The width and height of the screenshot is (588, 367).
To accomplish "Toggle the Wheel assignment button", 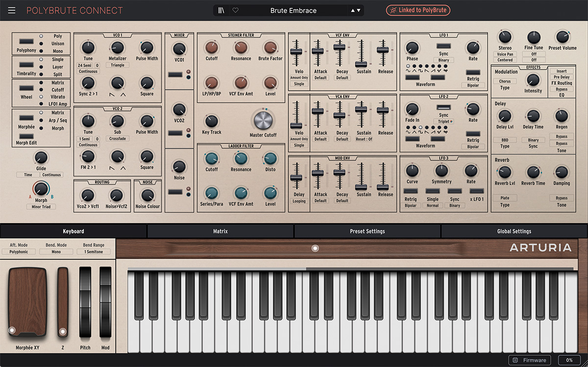I will pyautogui.click(x=26, y=89).
